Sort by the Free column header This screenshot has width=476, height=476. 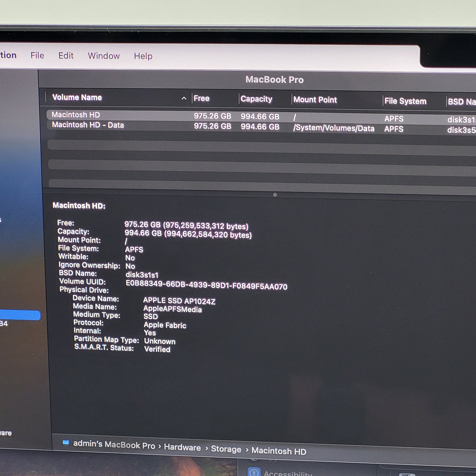click(x=202, y=98)
